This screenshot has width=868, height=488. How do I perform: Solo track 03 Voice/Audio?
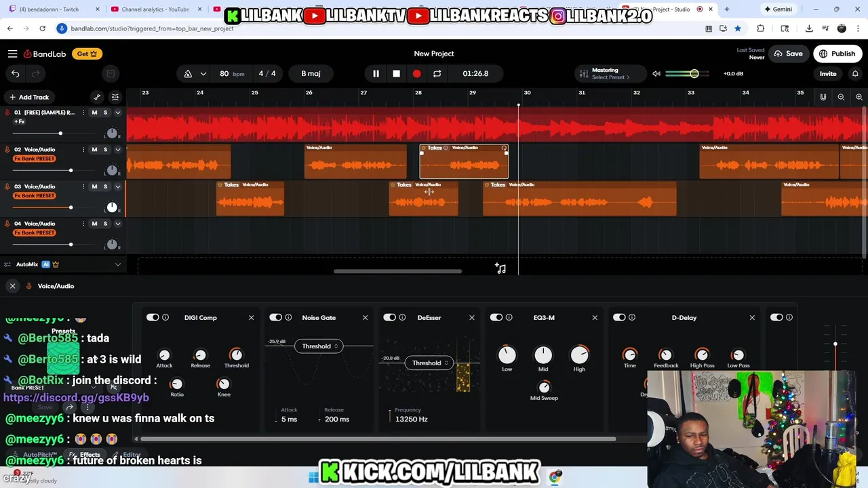click(105, 186)
